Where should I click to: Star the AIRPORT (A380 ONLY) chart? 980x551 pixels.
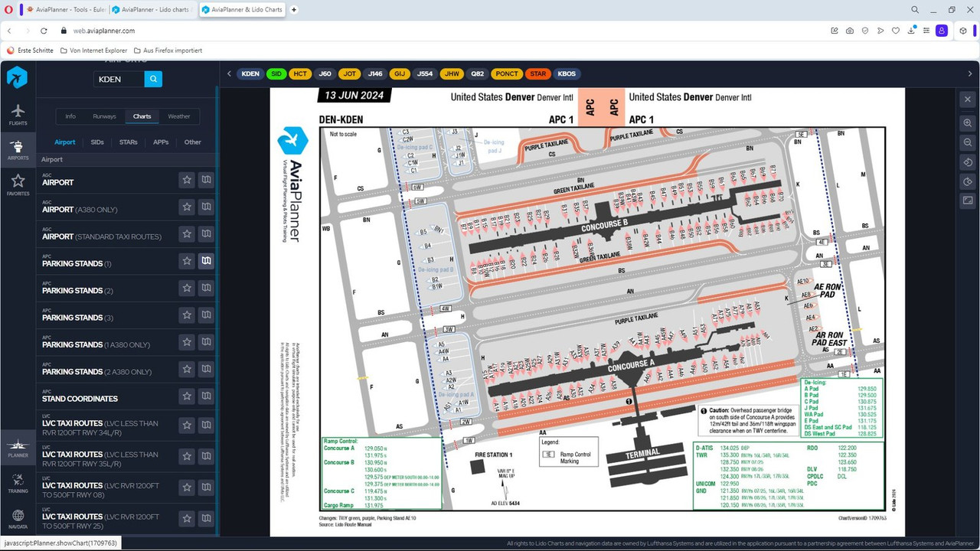coord(186,207)
